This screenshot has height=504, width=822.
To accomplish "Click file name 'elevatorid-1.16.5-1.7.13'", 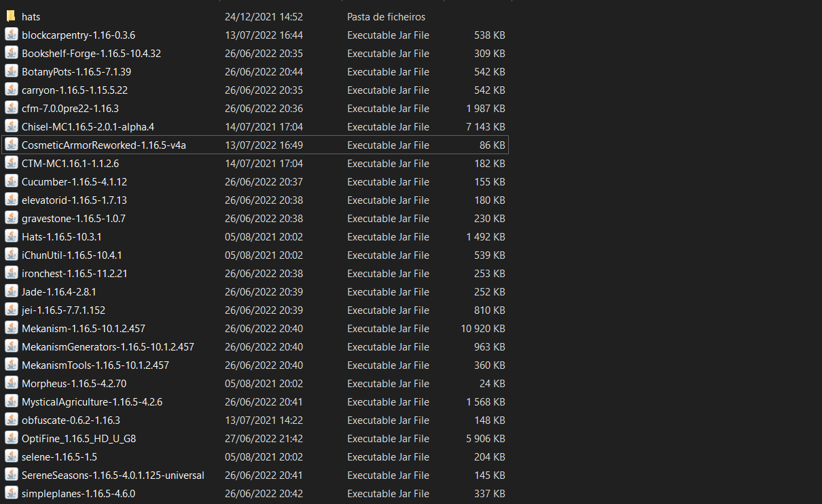I will (74, 200).
